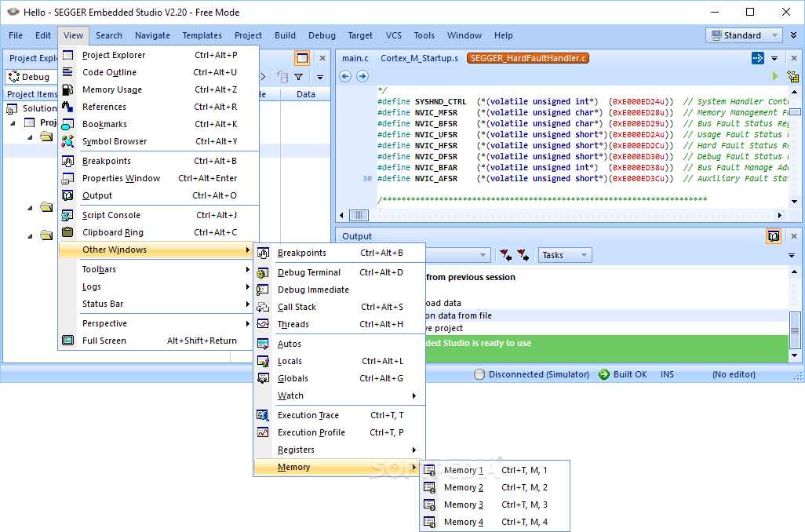Click the Memory Usage icon in View menu
This screenshot has height=532, width=805.
pyautogui.click(x=67, y=89)
